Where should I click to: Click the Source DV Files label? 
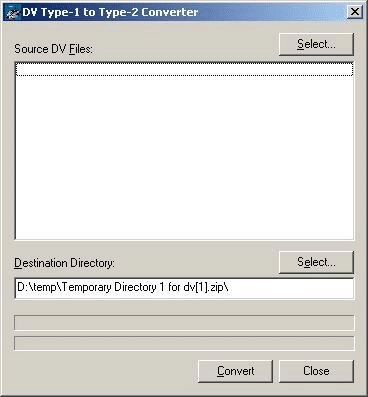(x=53, y=49)
